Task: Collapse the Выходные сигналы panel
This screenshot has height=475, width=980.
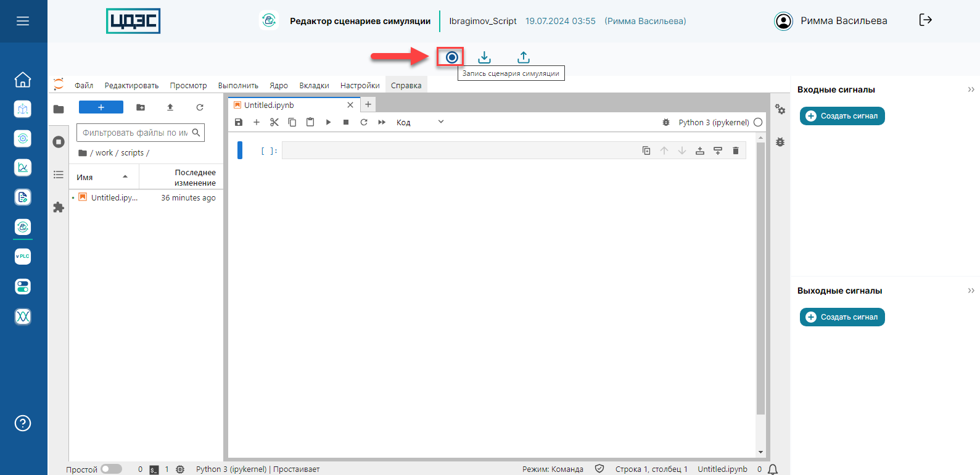Action: pos(971,291)
